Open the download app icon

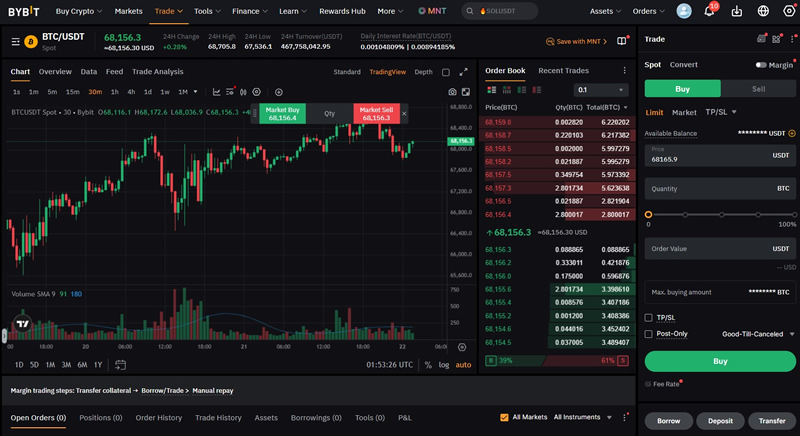tap(736, 11)
